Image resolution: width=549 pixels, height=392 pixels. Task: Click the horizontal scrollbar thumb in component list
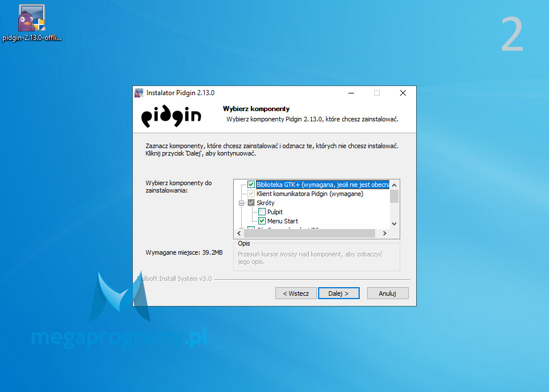(309, 233)
